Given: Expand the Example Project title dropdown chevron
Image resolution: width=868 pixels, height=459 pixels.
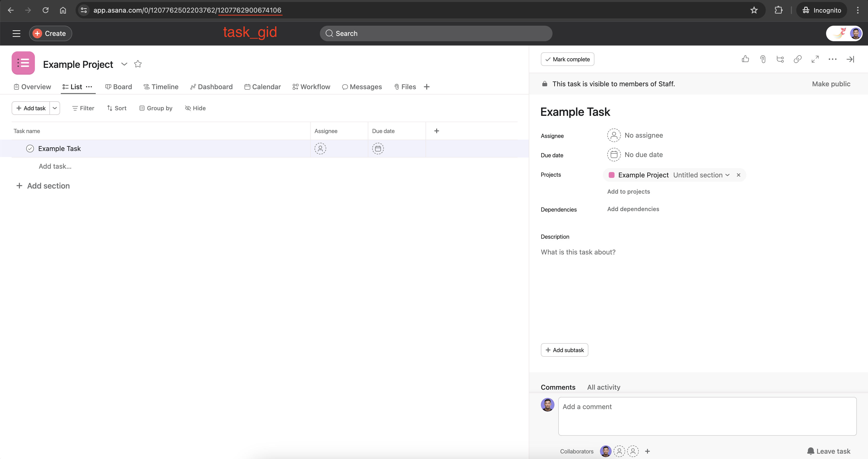Looking at the screenshot, I should 124,64.
